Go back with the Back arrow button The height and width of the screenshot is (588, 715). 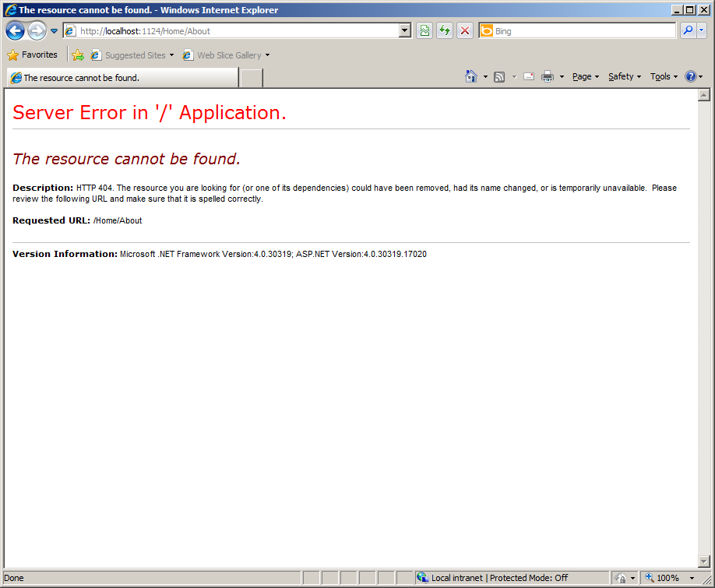[x=15, y=31]
